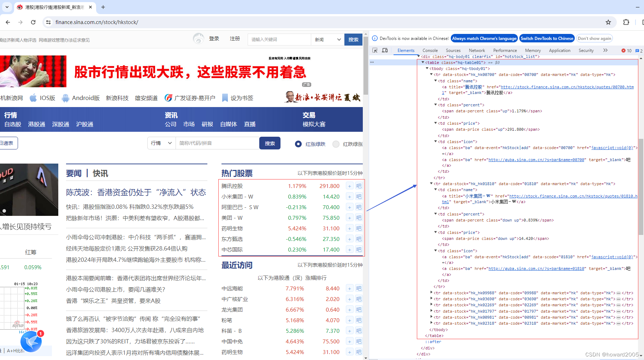The image size is (644, 360).
Task: Click the browser forward arrow
Action: 20,22
